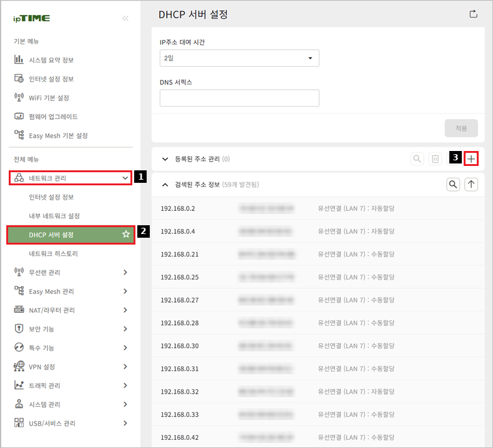
Task: Click the Easy Mesh 관리 icon
Action: [19, 291]
